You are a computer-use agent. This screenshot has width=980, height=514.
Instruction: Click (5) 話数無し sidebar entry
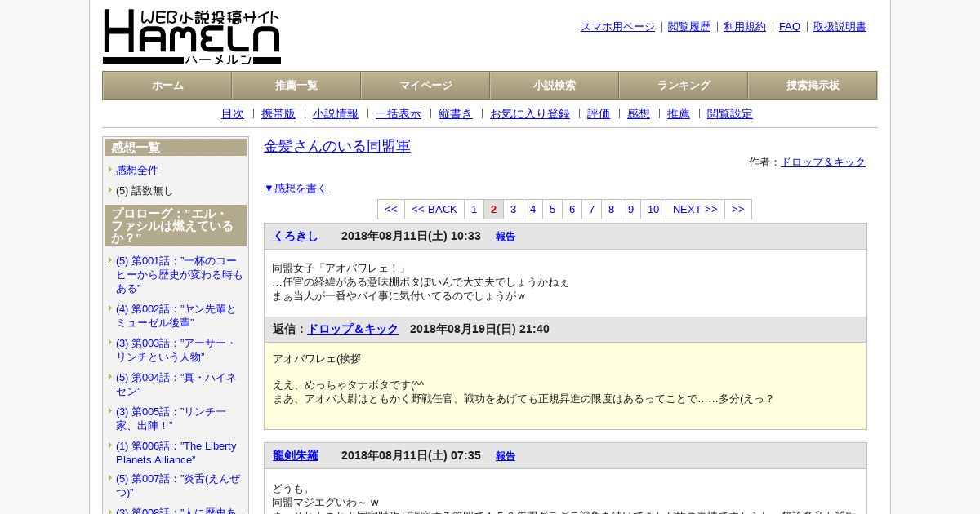pyautogui.click(x=145, y=190)
